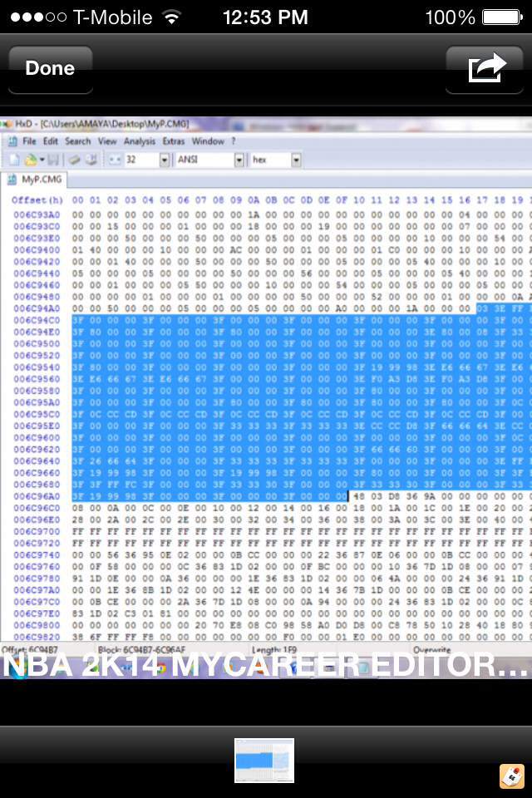Open the Extras menu
Viewport: 532px width, 798px height.
173,141
